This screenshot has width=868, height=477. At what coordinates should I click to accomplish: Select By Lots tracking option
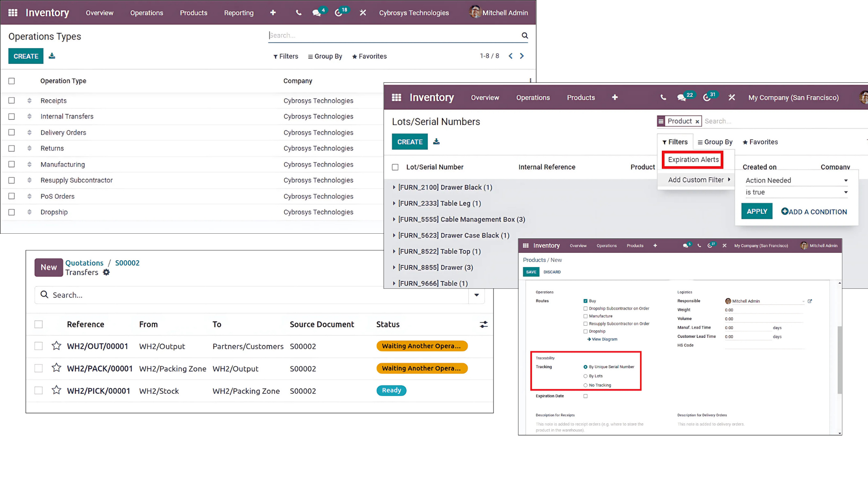[585, 376]
